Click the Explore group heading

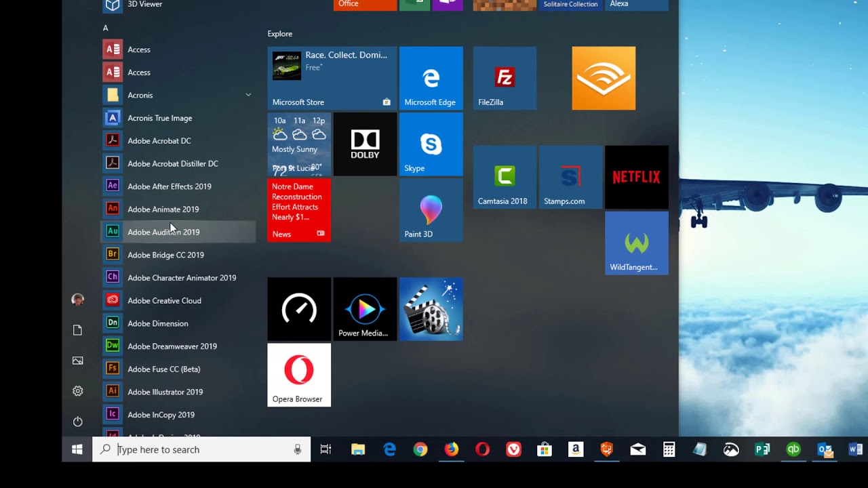click(279, 34)
